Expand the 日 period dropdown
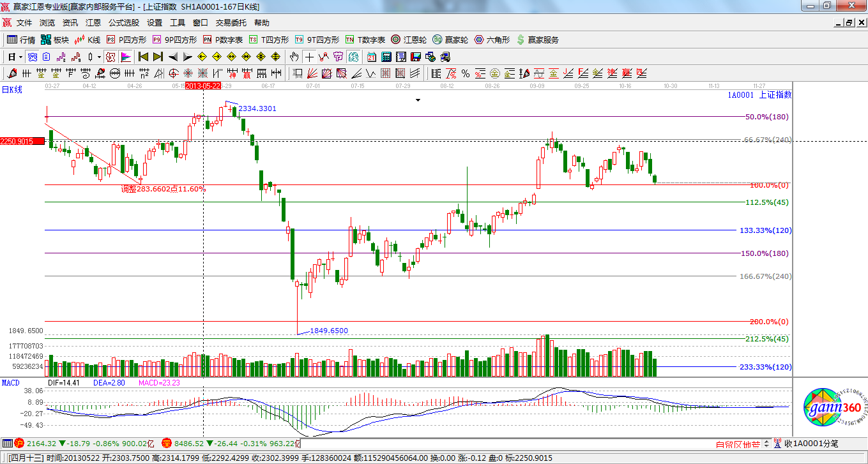 [15, 57]
